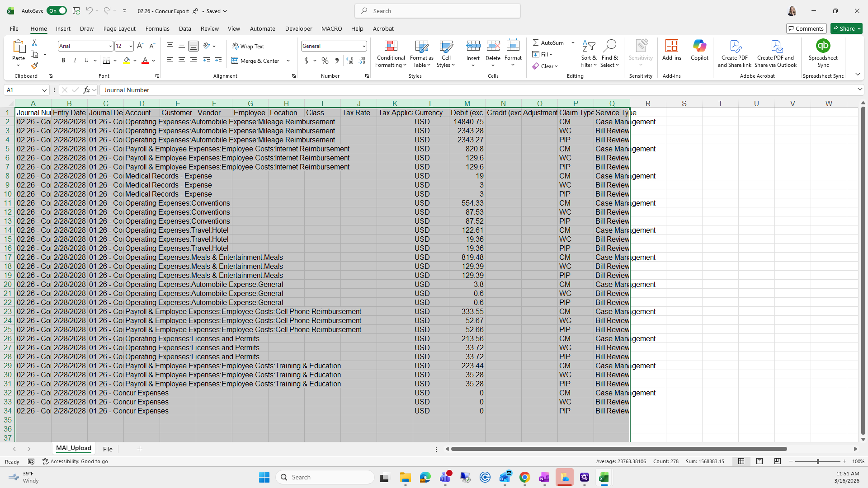
Task: Click Insert Function fx icon
Action: point(86,90)
